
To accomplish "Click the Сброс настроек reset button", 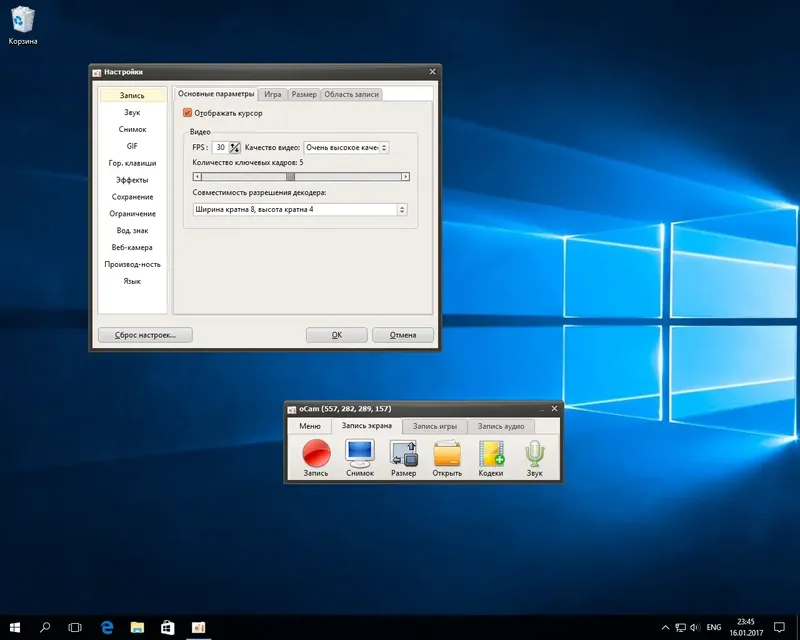I will pos(145,335).
